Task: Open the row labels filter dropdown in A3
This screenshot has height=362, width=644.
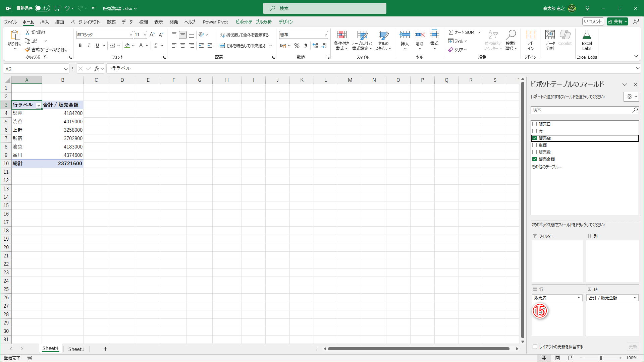Action: 39,105
